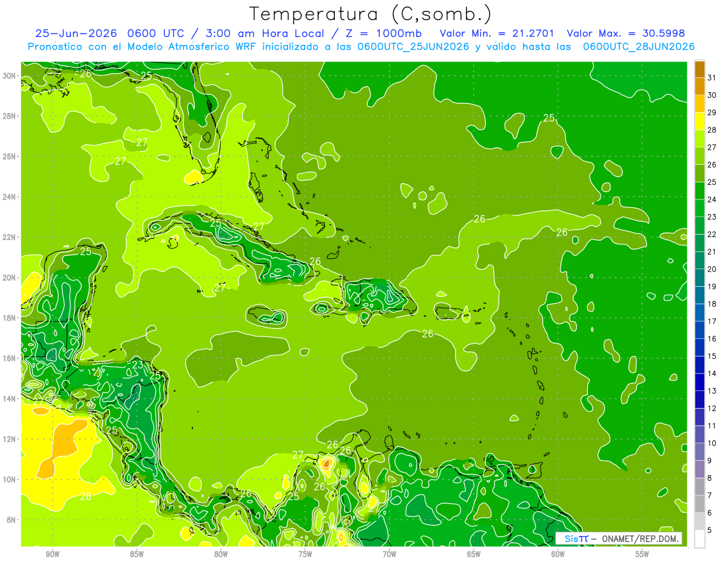Screen dimensions: 728x562
Task: Click legend value 7 on the color scale
Action: click(710, 496)
